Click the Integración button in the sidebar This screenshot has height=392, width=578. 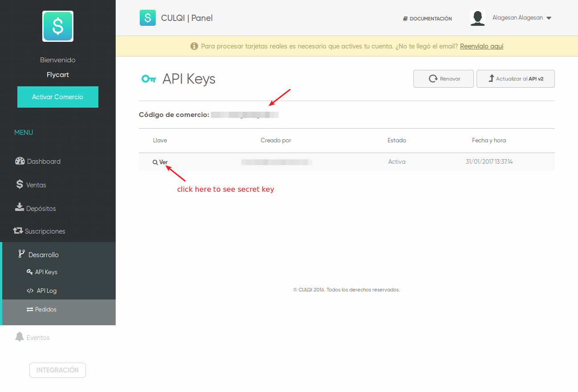point(57,370)
